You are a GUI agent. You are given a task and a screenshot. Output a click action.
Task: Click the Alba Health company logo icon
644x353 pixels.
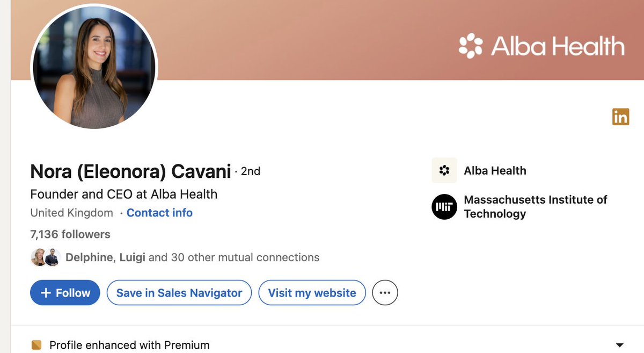click(x=444, y=170)
